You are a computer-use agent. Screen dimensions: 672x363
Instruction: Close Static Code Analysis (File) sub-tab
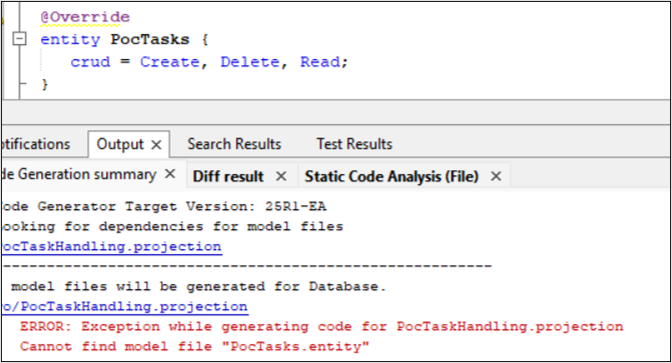point(496,176)
